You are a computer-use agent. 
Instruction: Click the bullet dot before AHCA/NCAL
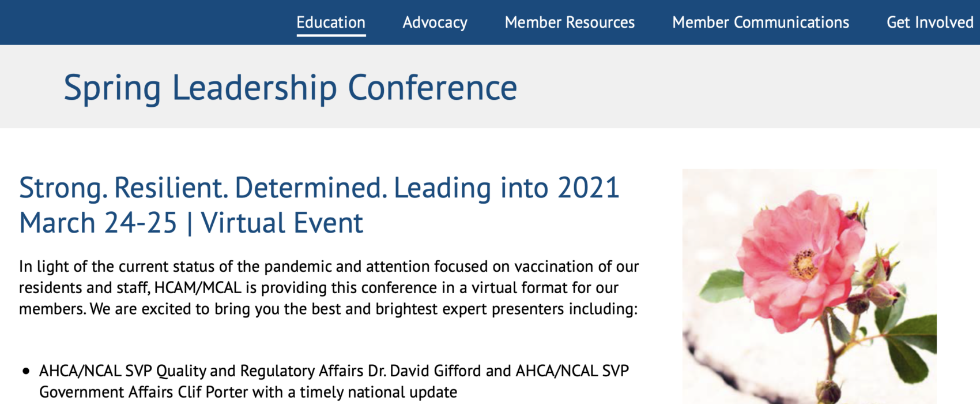25,371
